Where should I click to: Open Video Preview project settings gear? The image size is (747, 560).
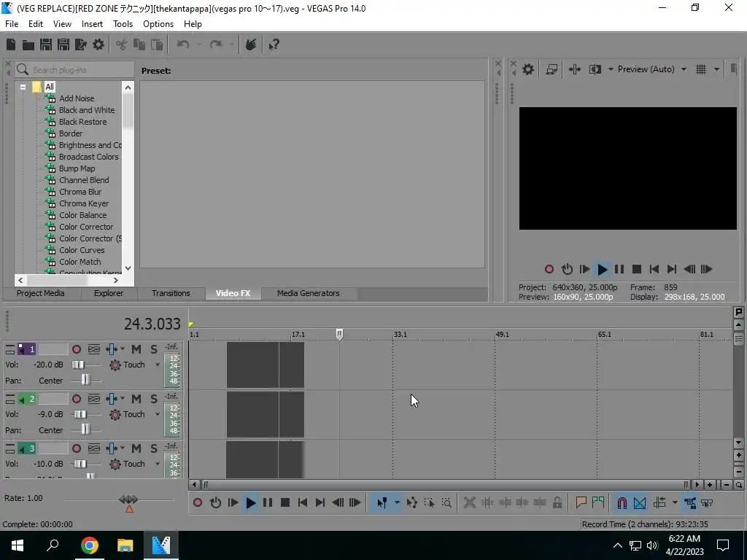pyautogui.click(x=528, y=69)
